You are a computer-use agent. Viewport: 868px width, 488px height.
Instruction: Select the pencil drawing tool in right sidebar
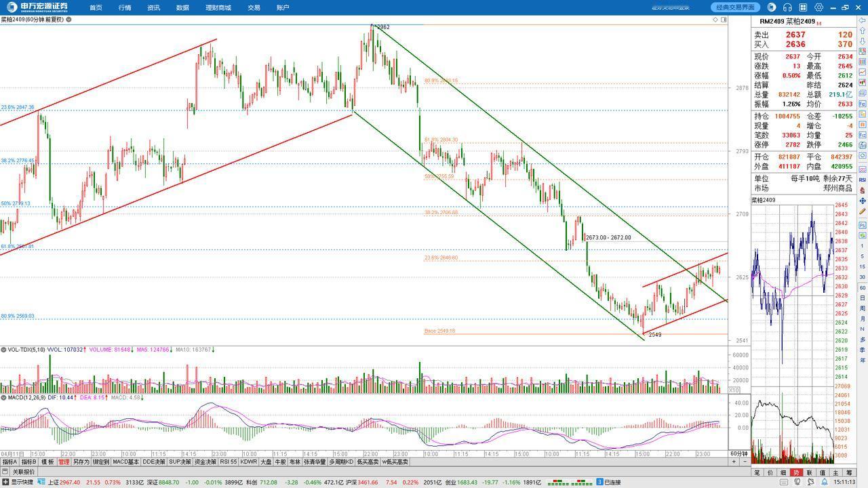(x=863, y=211)
